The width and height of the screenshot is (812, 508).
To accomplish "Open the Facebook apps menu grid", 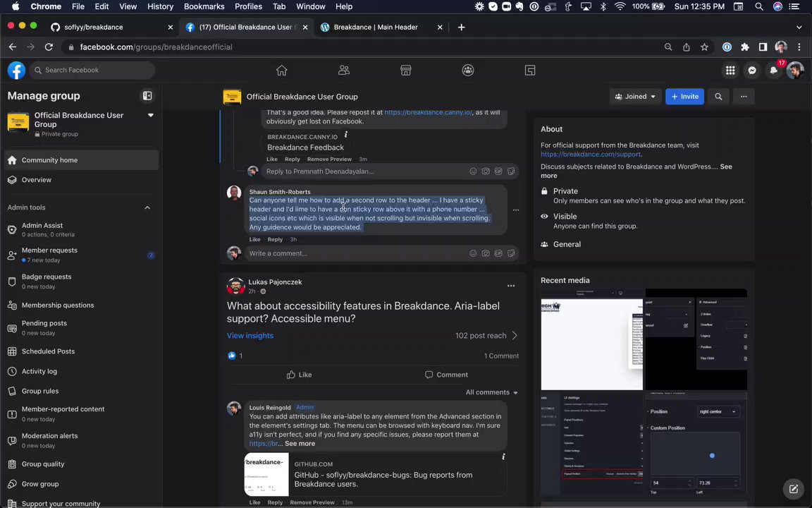I will (x=730, y=70).
